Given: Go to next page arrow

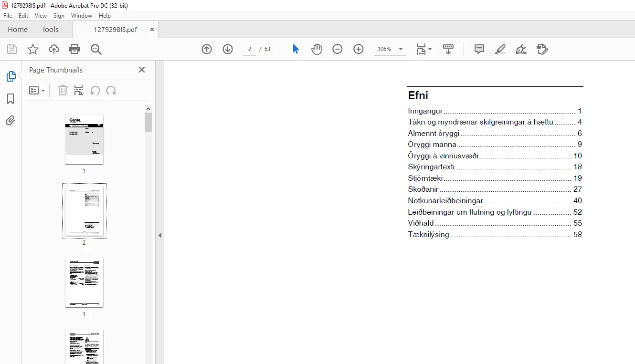Looking at the screenshot, I should point(228,49).
